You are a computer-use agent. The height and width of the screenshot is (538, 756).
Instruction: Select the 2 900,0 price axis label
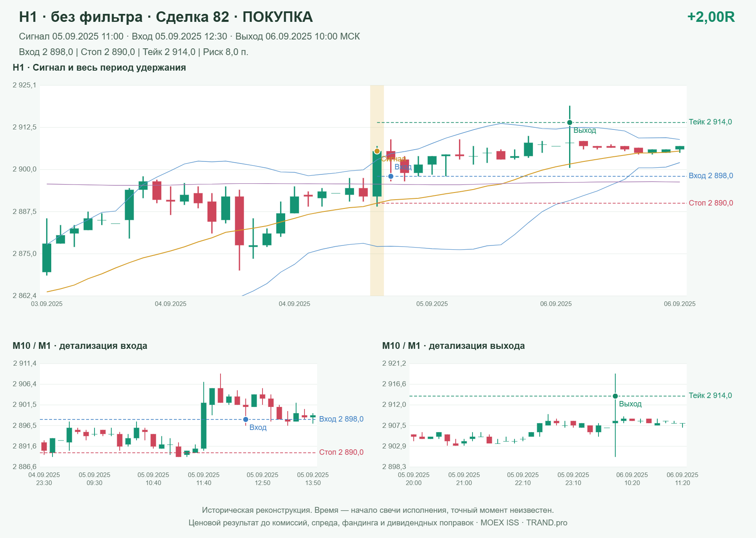tap(24, 169)
